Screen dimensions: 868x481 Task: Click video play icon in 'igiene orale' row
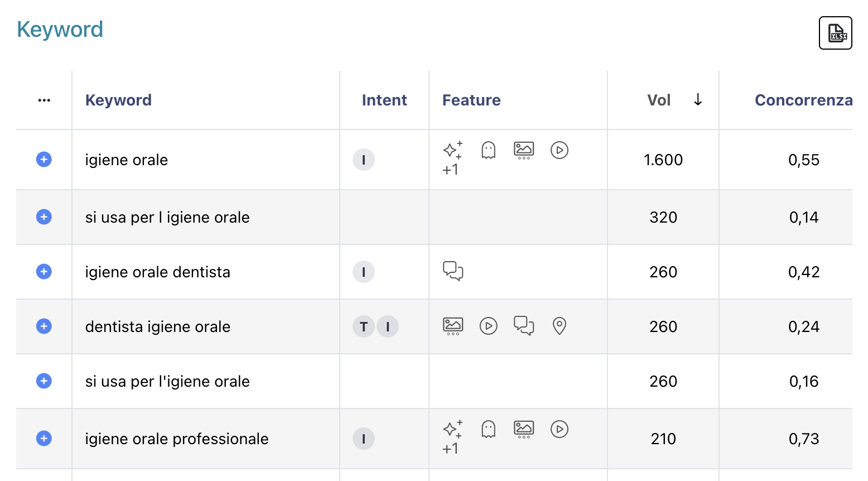[x=560, y=150]
